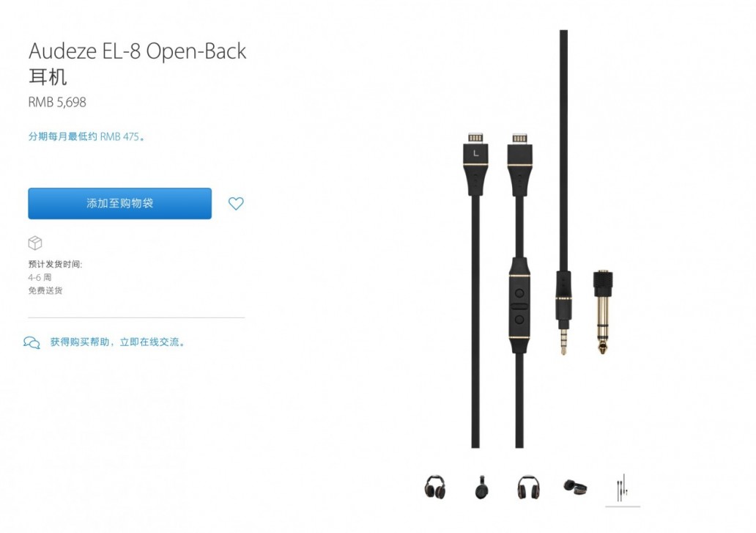Select the cables thumbnail
This screenshot has height=533, width=756.
[x=623, y=488]
